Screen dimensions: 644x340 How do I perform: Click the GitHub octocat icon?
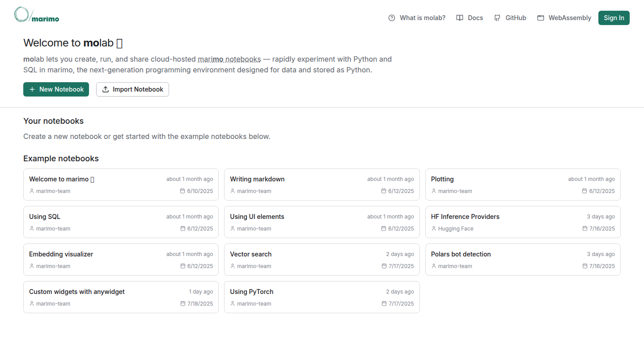497,18
